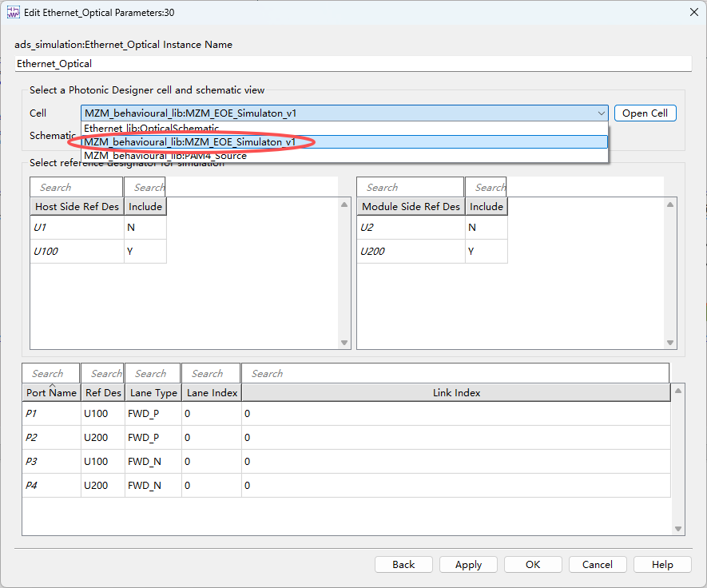The height and width of the screenshot is (588, 707).
Task: Click Host Side Include search field
Action: (145, 187)
